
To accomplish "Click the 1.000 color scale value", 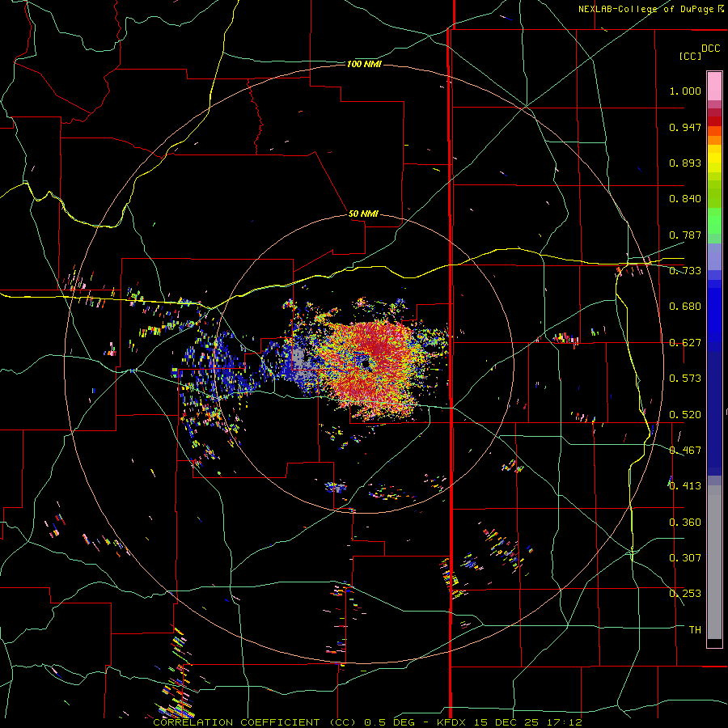I will point(685,91).
